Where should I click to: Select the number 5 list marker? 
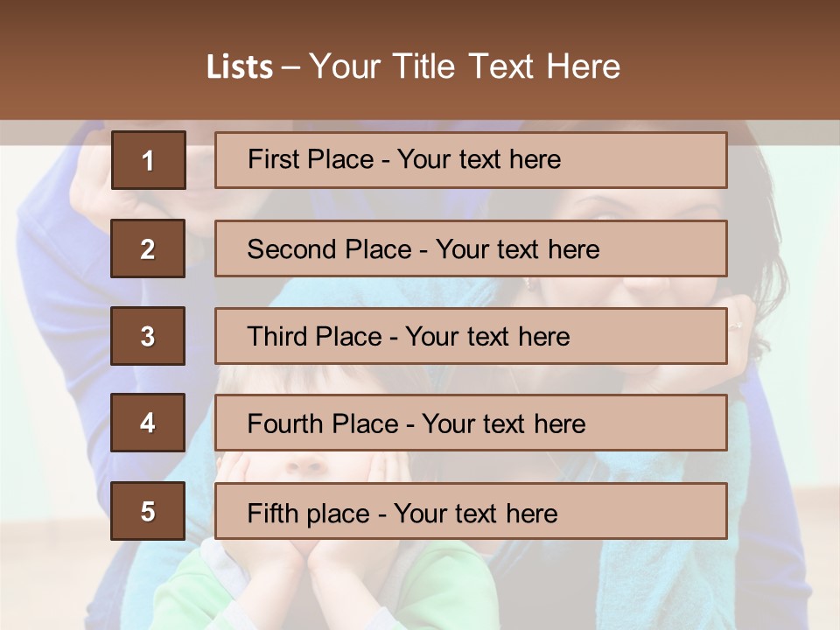coord(148,511)
